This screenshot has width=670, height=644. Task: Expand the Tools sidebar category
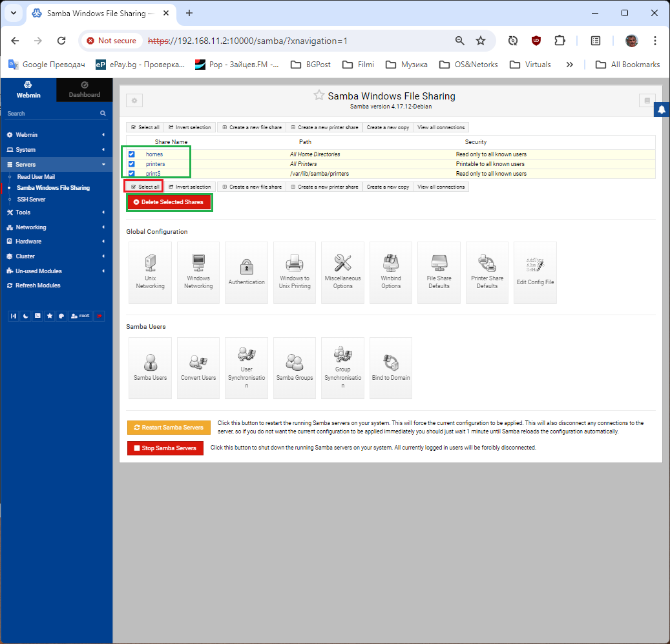click(56, 213)
